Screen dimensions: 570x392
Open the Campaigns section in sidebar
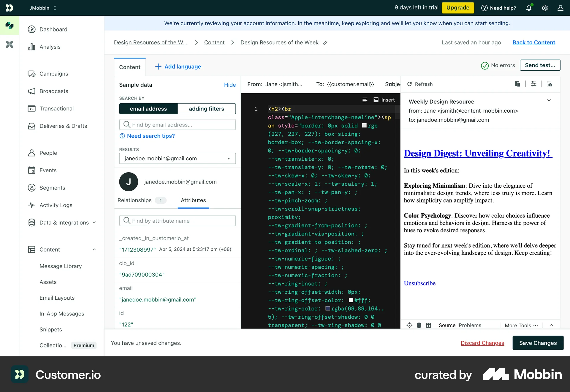coord(53,74)
